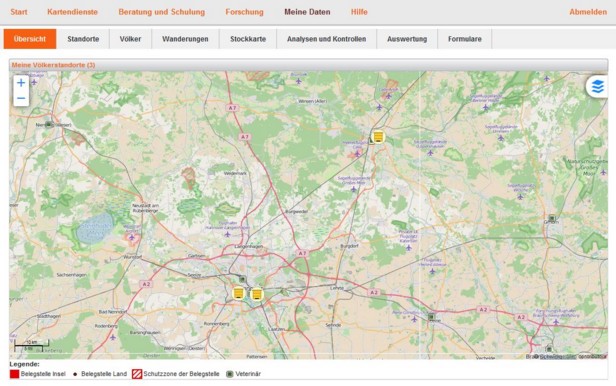
Task: Click the red Belegstelle Insel legend swatch
Action: click(x=15, y=374)
